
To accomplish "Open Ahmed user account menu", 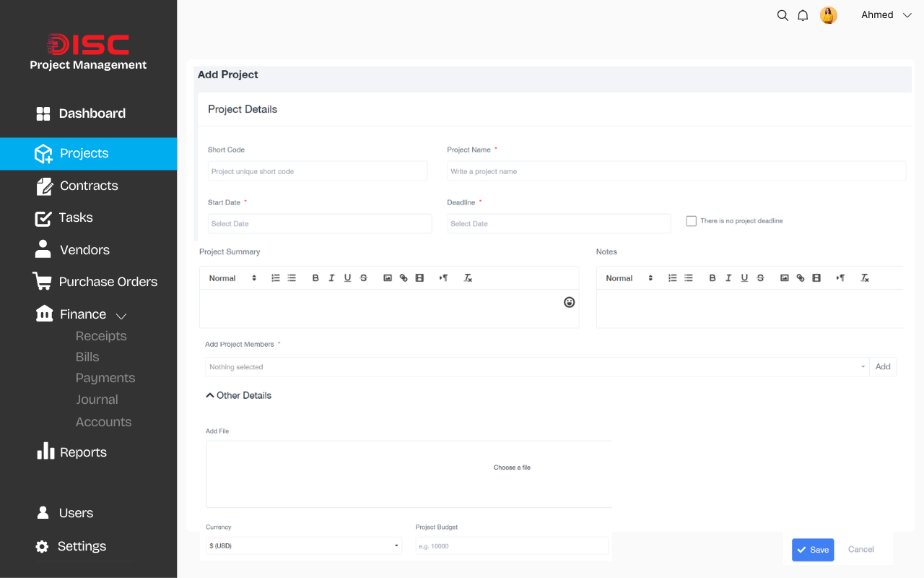I will tap(886, 15).
